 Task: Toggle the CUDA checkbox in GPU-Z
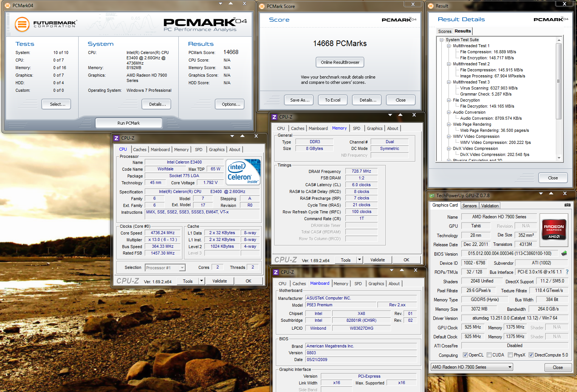coord(489,355)
